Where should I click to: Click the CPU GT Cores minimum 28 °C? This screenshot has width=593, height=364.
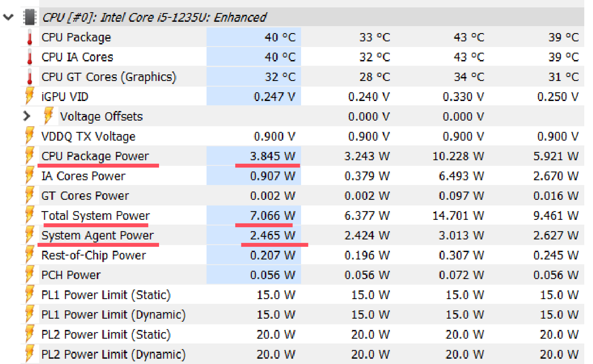[x=375, y=77]
